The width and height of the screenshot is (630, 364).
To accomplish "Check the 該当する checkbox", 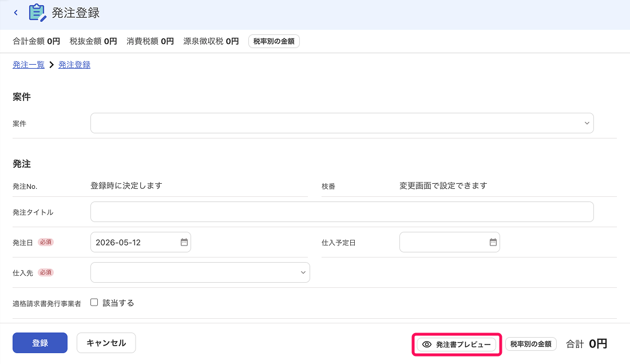I will (x=94, y=303).
